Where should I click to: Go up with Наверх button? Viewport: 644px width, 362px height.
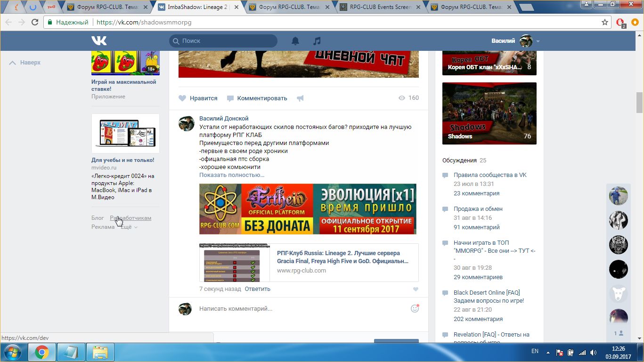point(25,62)
